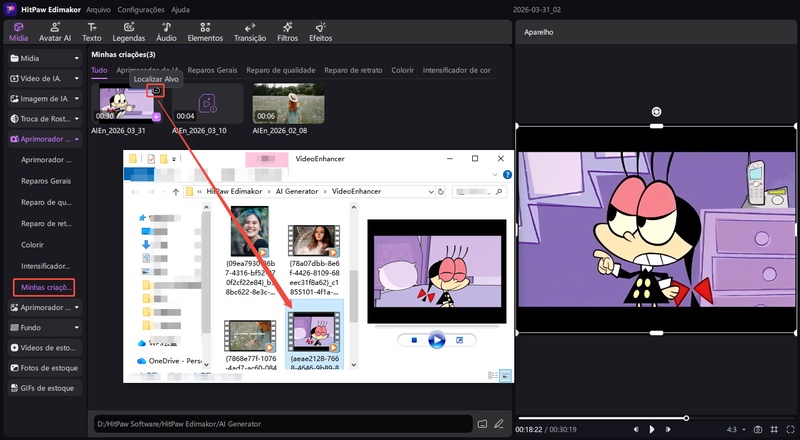800x440 pixels.
Task: Take a snapshot with the camera icon
Action: [x=758, y=429]
